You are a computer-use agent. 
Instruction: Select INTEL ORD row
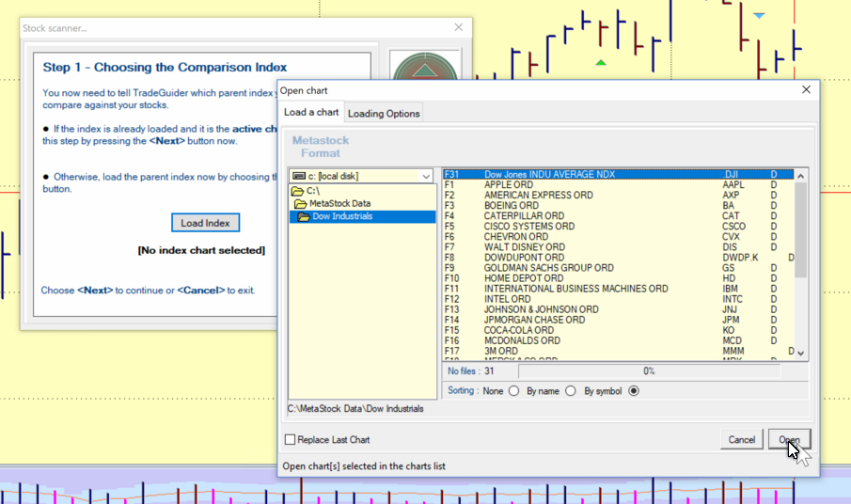click(x=618, y=299)
